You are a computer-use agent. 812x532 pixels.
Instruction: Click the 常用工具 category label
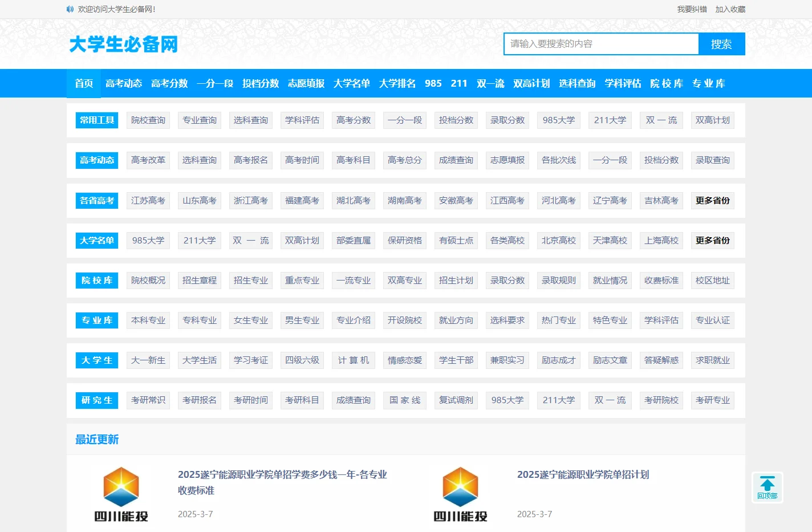click(97, 120)
